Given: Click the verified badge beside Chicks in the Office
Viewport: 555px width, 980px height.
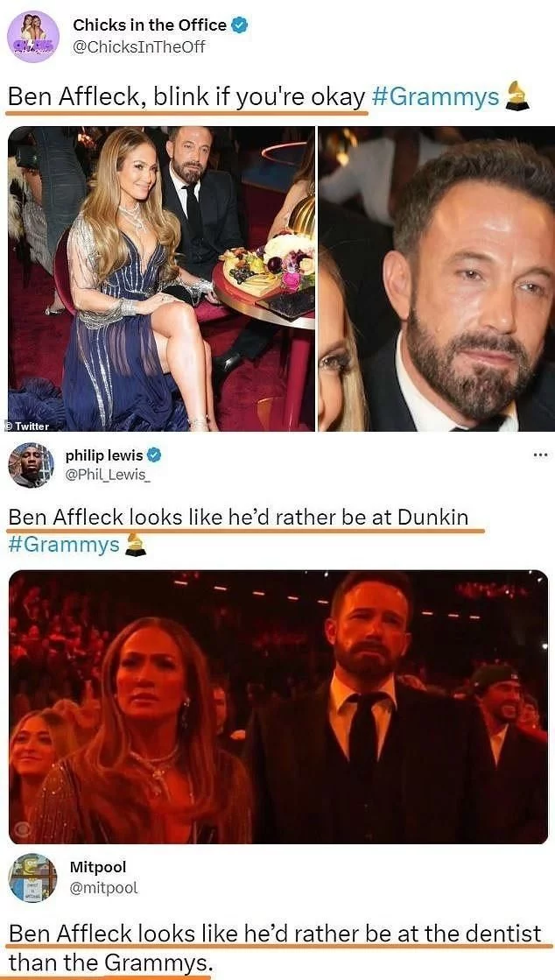Looking at the screenshot, I should pos(240,25).
